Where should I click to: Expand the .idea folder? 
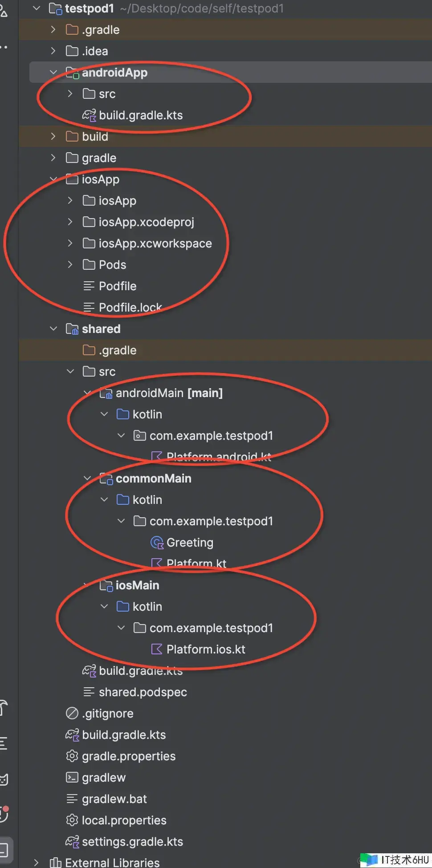coord(53,51)
